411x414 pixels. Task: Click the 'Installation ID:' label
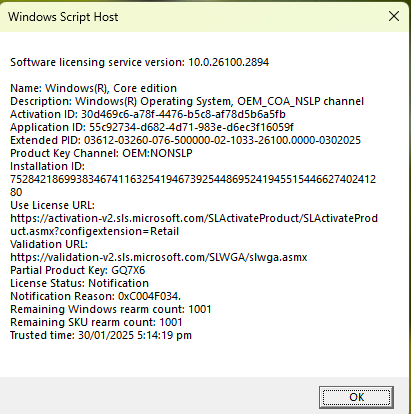pyautogui.click(x=48, y=166)
